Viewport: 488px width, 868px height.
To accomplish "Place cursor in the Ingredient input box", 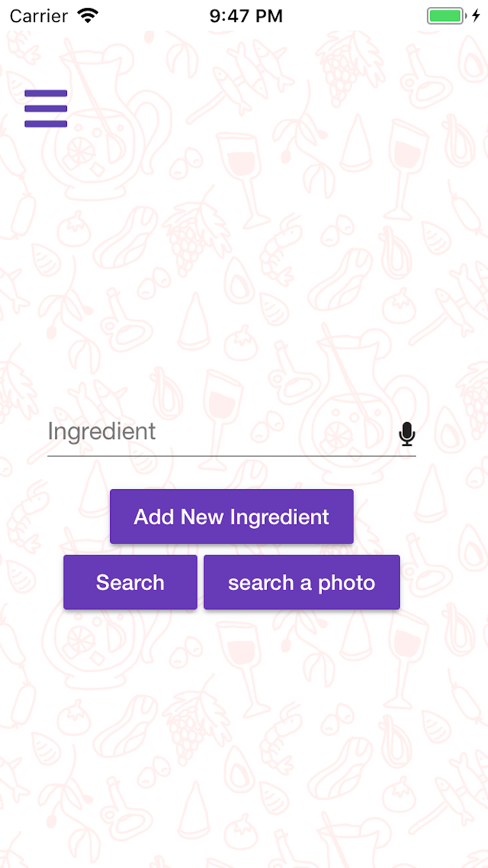I will [x=174, y=432].
